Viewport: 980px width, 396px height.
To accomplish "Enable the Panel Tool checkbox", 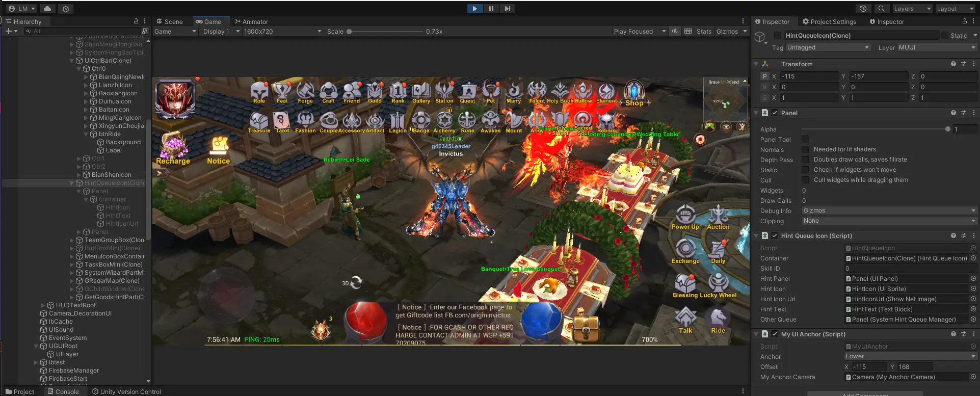I will pyautogui.click(x=805, y=139).
